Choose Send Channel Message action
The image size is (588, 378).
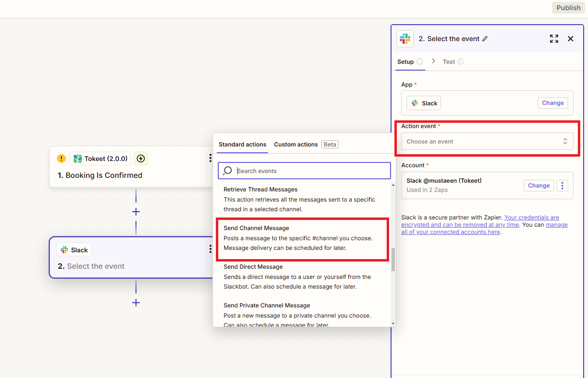[x=303, y=238]
